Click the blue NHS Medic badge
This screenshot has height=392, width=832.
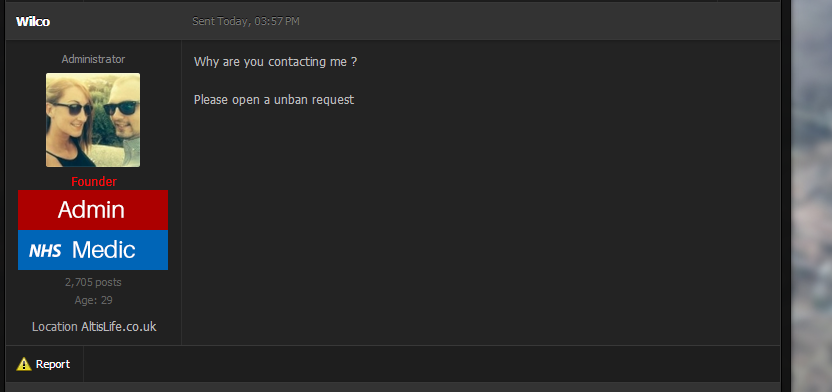[x=93, y=250]
